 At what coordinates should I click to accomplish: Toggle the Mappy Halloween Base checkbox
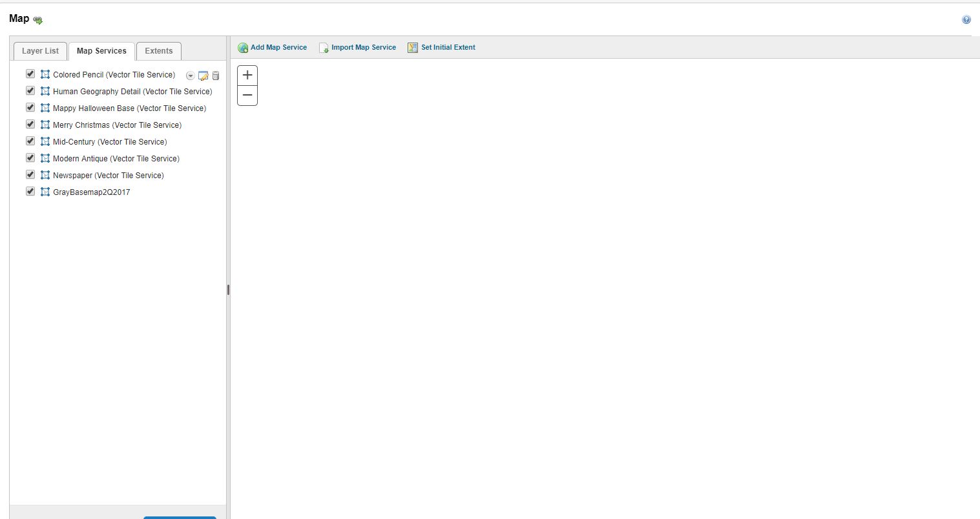tap(30, 107)
